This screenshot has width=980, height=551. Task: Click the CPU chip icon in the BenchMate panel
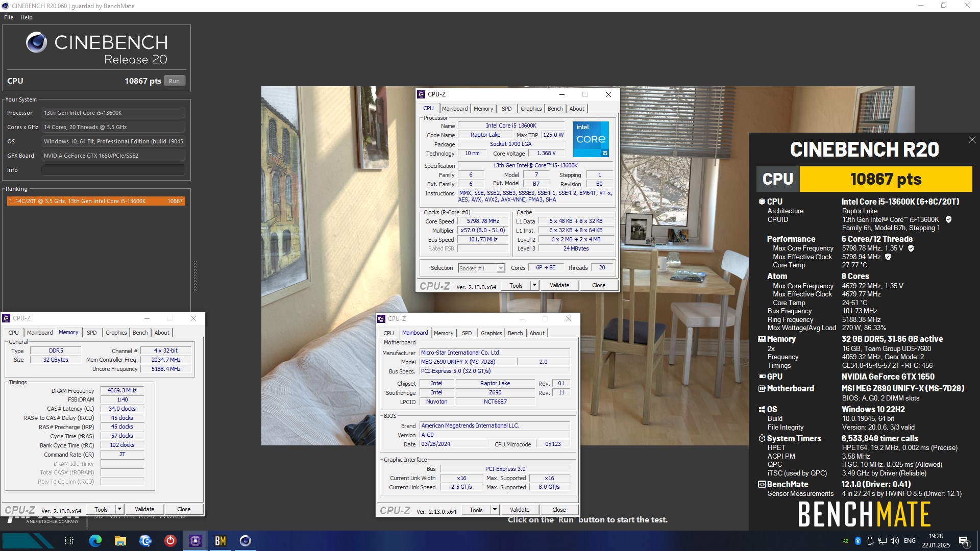tap(762, 202)
